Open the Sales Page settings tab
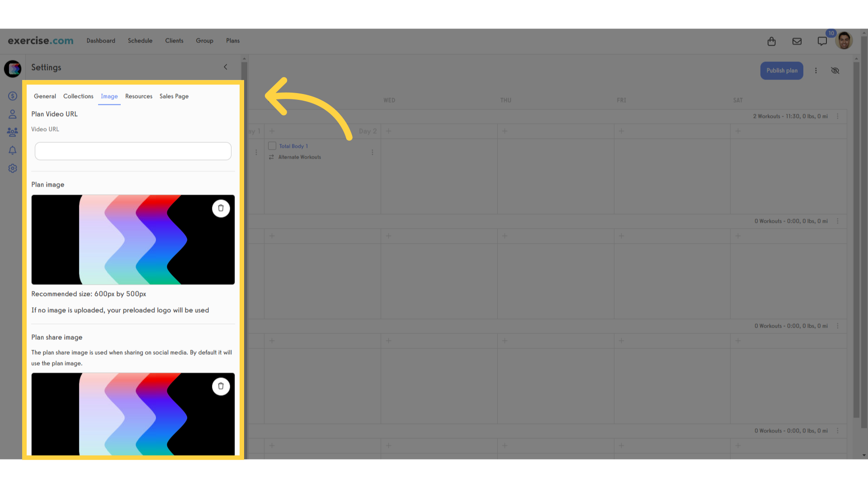Screen dimensions: 868x488 point(174,96)
